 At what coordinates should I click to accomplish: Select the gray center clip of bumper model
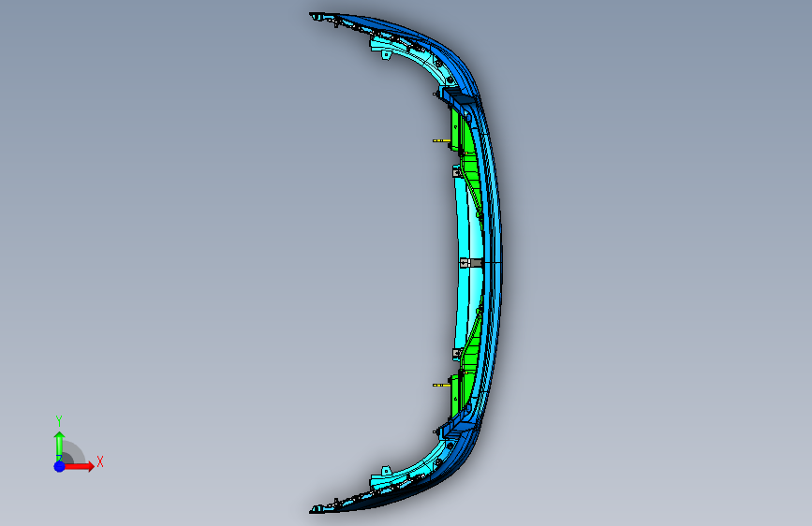click(x=471, y=263)
